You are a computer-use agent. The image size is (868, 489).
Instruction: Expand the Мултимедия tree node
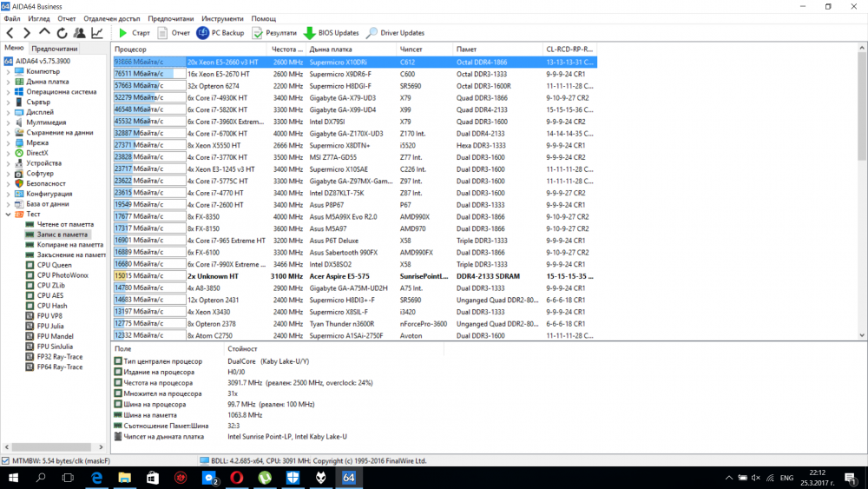click(x=9, y=122)
